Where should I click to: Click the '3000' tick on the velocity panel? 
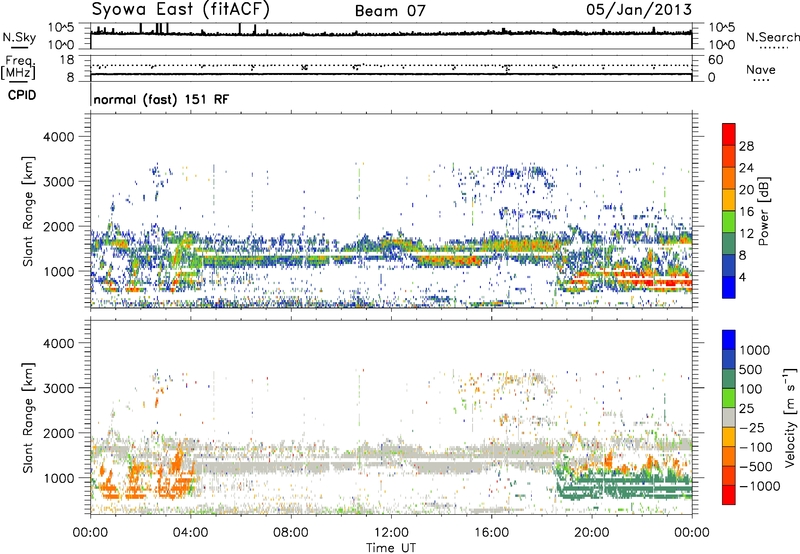coord(58,388)
